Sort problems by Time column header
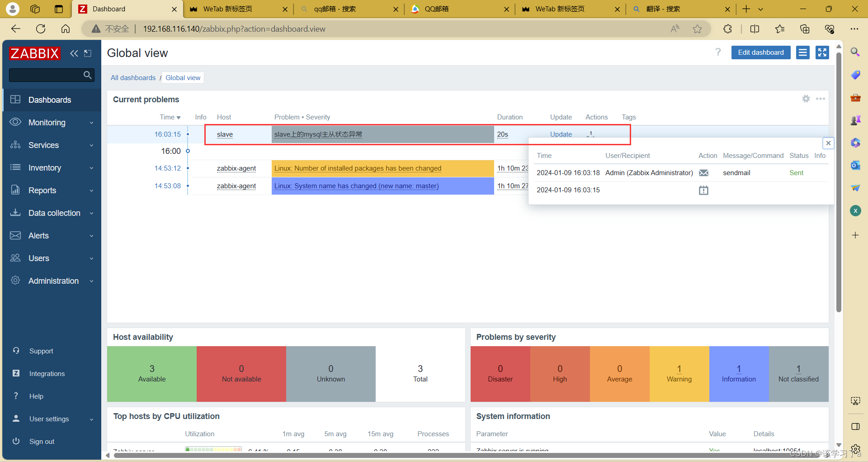The width and height of the screenshot is (868, 462). (x=170, y=117)
